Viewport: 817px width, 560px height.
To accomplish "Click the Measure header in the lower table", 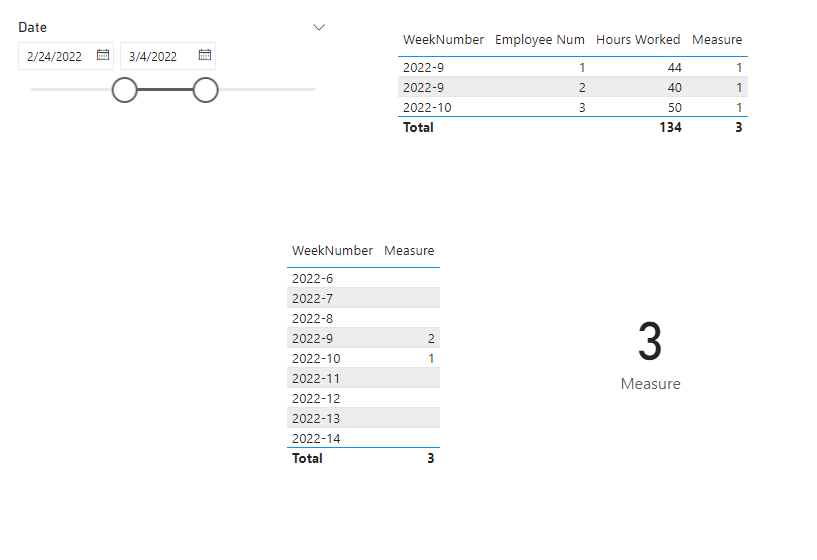I will [x=409, y=251].
